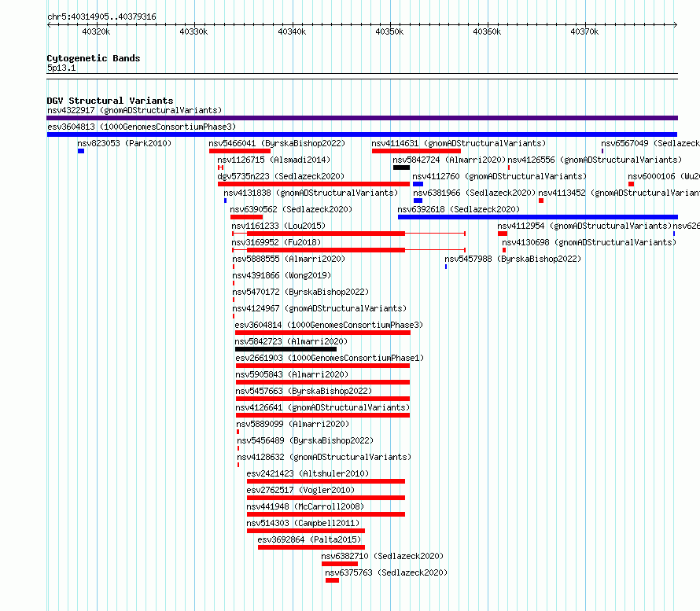Click nsv5888555 (Almarri2020) label
The image size is (700, 611).
pos(289,259)
